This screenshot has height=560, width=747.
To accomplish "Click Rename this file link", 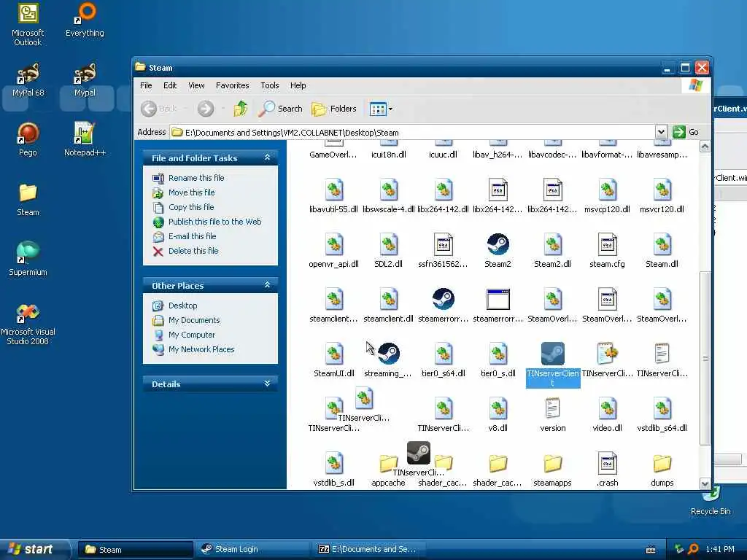I will [x=196, y=178].
